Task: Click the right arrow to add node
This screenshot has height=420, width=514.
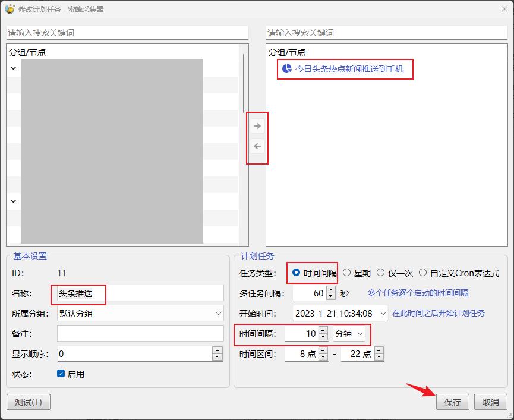Action: pos(257,126)
